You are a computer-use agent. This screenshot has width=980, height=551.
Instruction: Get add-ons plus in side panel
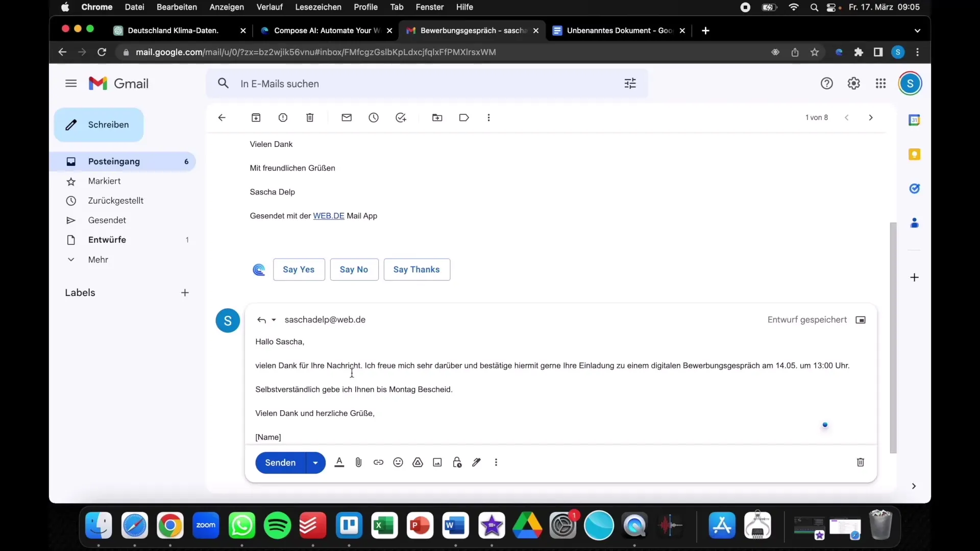[914, 278]
